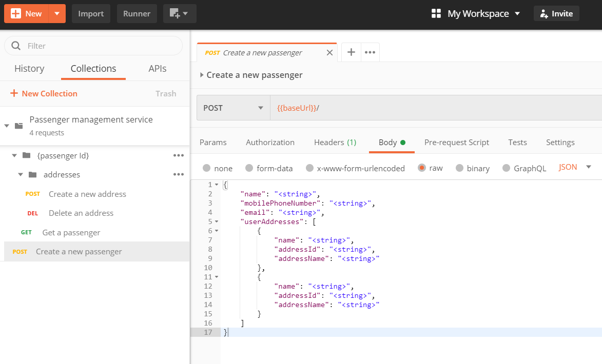Viewport: 602px width, 364px height.
Task: Open the Get a passenger request
Action: 71,232
